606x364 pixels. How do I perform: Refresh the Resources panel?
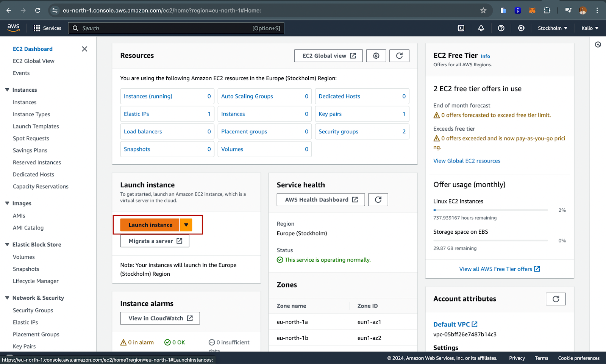click(399, 56)
